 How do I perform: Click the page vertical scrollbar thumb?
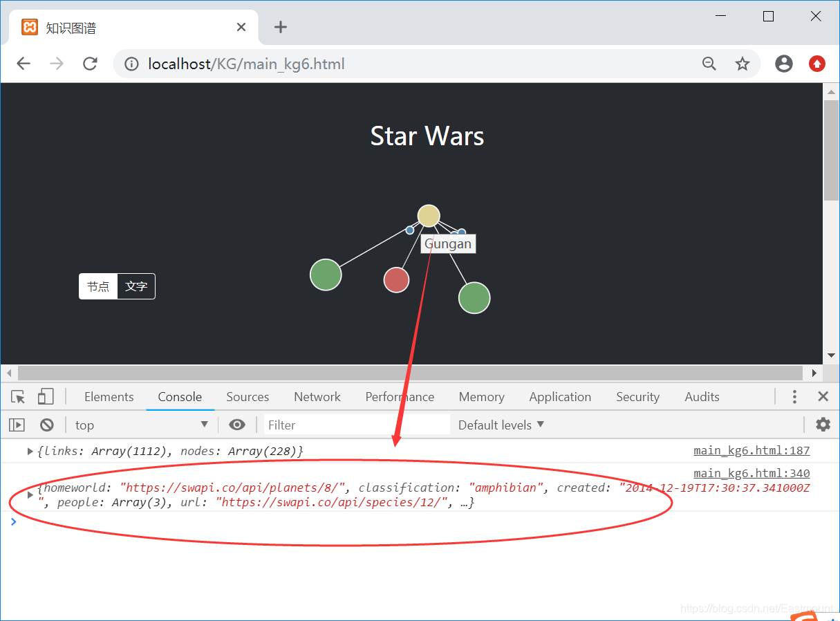point(831,150)
